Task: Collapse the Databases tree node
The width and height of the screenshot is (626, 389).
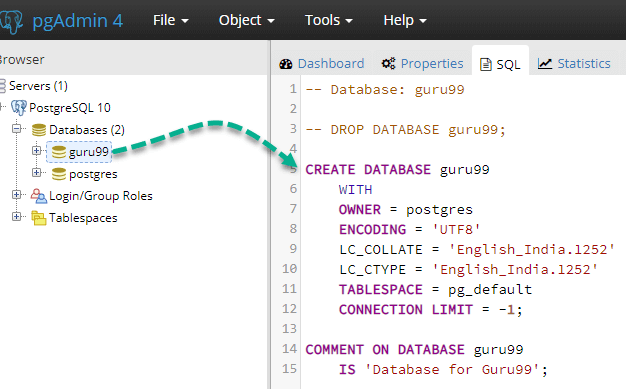Action: [x=16, y=129]
